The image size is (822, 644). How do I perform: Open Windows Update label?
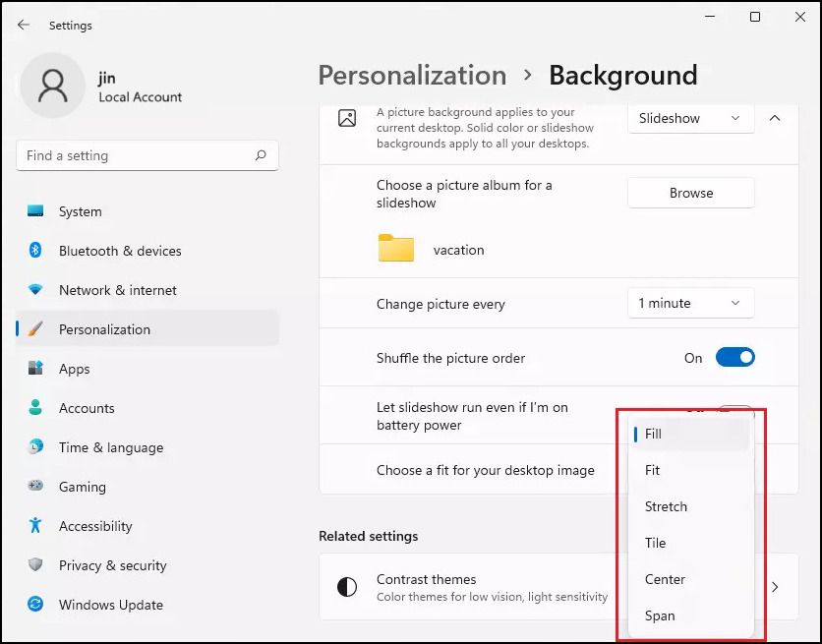110,605
